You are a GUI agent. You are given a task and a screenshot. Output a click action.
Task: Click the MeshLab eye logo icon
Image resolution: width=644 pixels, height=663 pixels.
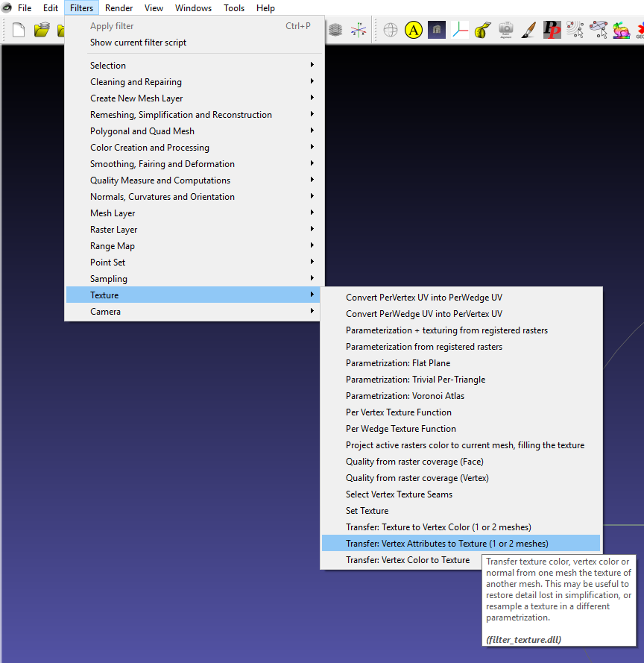click(x=7, y=7)
